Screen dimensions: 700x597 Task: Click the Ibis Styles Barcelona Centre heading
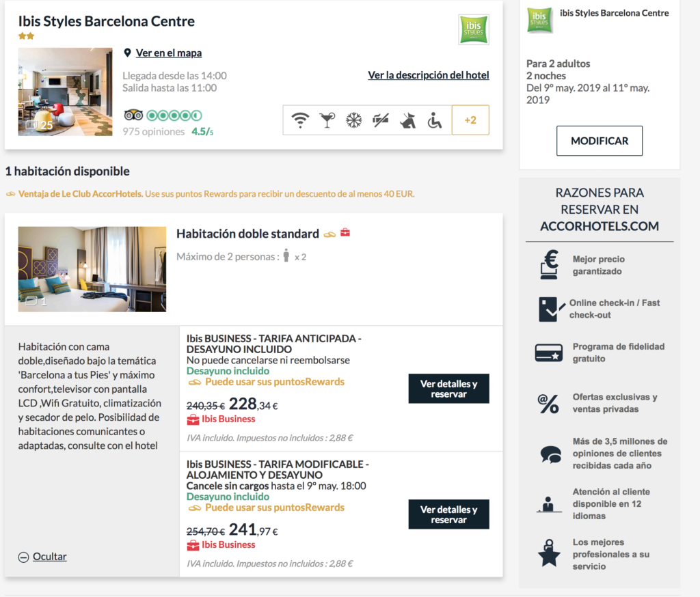tap(106, 21)
